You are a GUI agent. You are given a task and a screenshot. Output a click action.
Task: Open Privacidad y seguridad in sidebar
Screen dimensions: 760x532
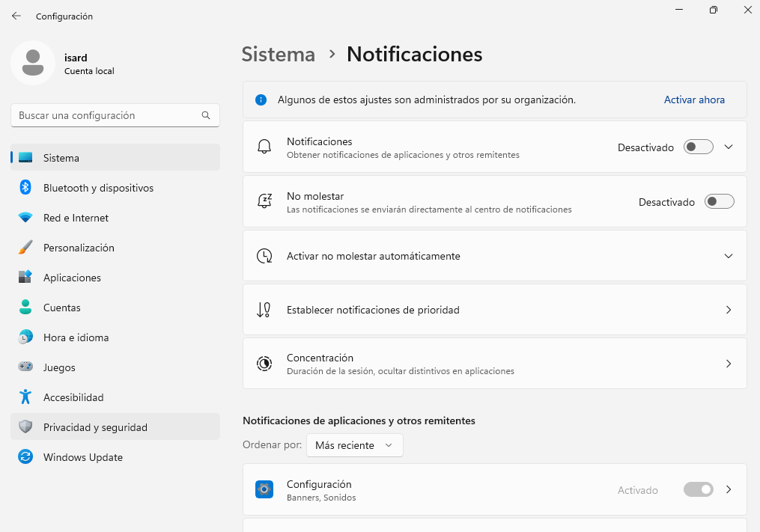pos(95,427)
